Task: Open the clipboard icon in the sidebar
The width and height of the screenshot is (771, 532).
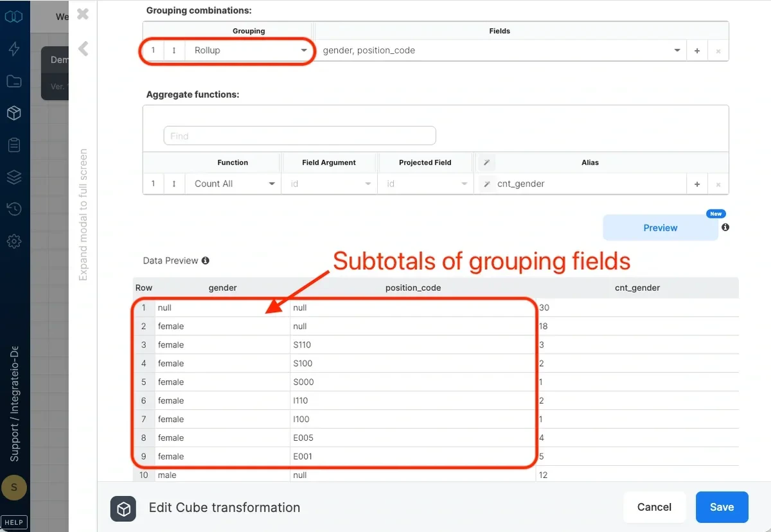Action: [14, 145]
